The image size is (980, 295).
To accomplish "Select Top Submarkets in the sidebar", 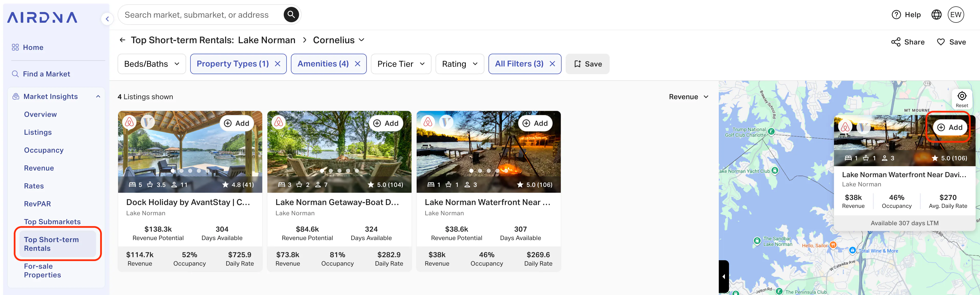I will tap(52, 222).
